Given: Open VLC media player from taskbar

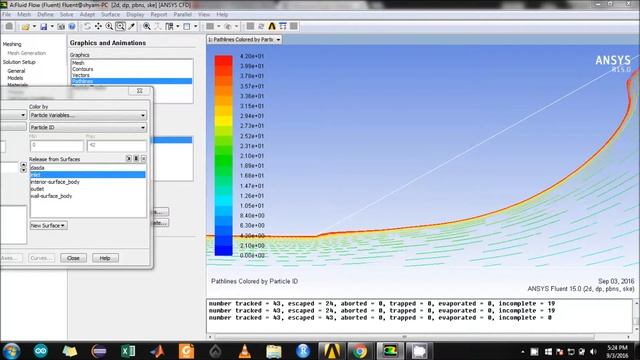Looking at the screenshot, I should point(244,351).
